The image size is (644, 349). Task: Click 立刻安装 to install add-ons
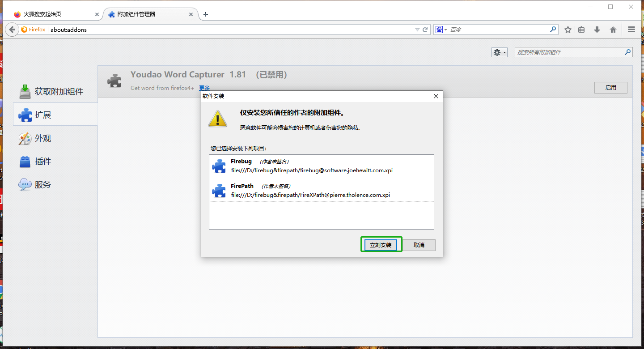click(x=381, y=245)
